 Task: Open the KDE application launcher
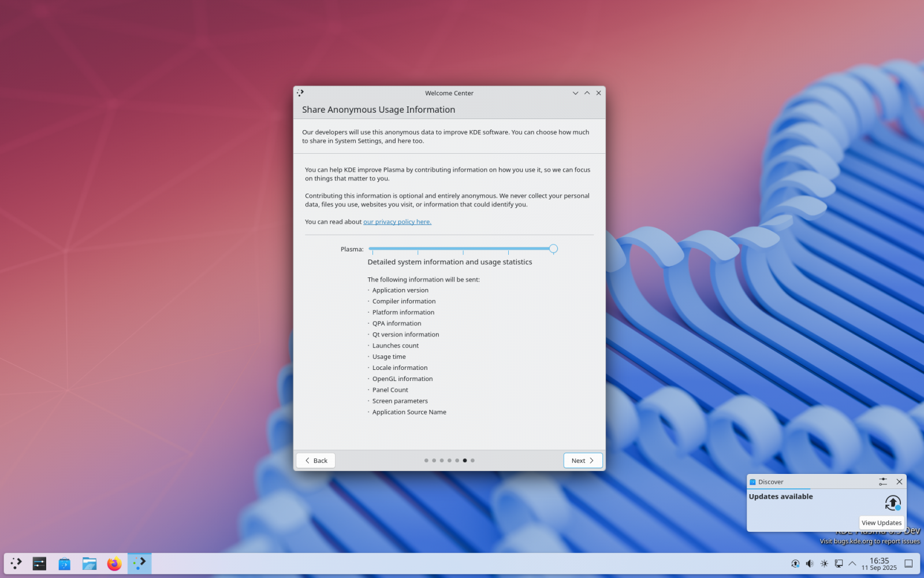pyautogui.click(x=16, y=564)
